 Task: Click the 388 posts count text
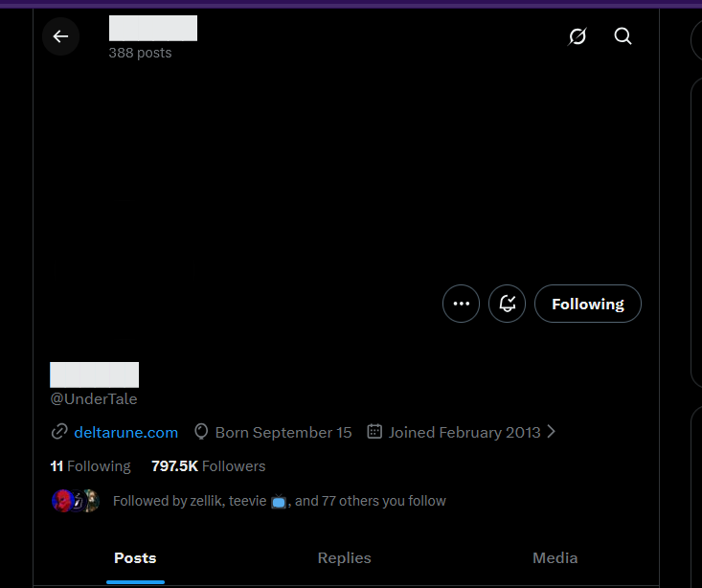pyautogui.click(x=140, y=53)
